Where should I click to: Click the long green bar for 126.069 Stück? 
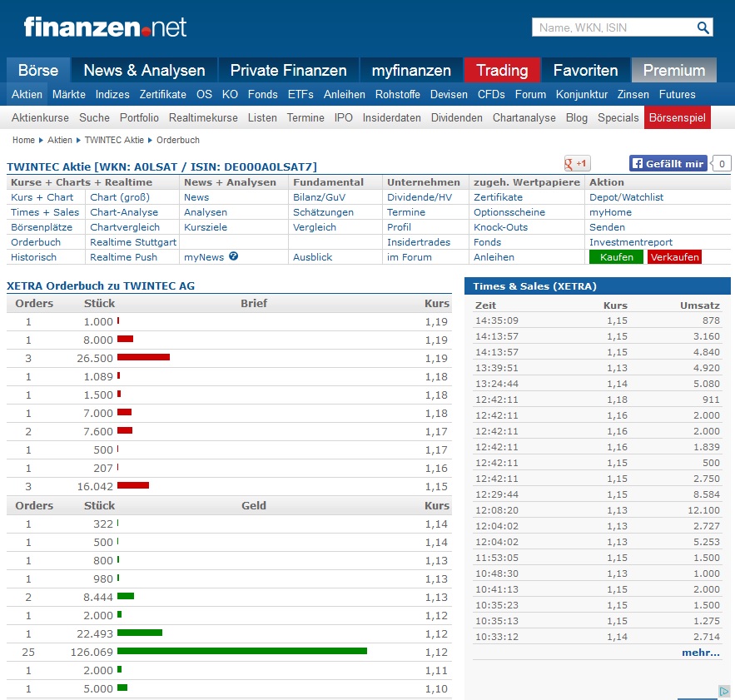[241, 651]
